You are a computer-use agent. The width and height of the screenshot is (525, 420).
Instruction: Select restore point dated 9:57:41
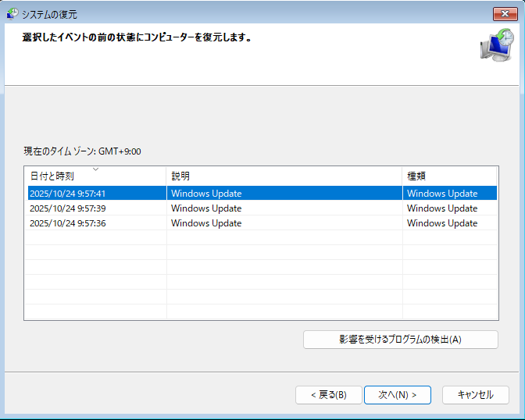point(262,194)
